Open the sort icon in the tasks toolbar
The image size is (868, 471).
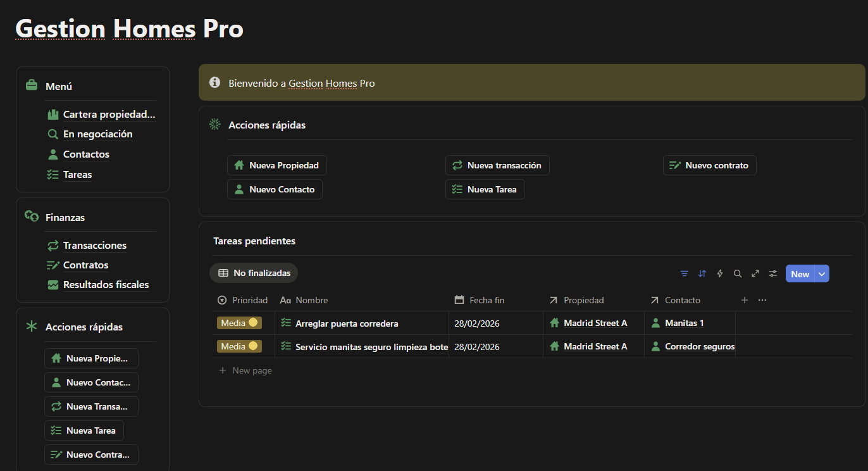[x=702, y=273]
